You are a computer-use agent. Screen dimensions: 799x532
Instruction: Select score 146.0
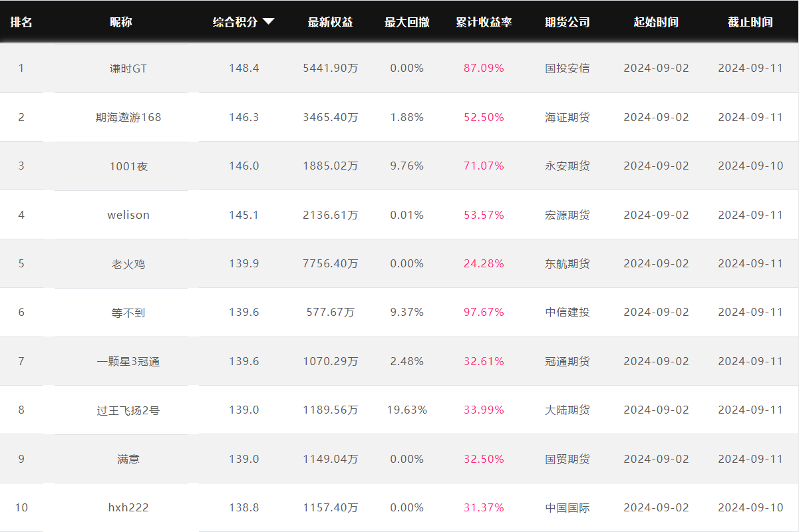pos(244,166)
